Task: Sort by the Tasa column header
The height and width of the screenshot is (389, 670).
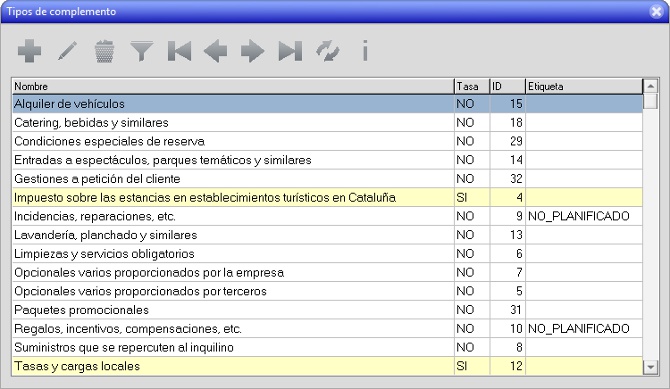Action: click(472, 86)
